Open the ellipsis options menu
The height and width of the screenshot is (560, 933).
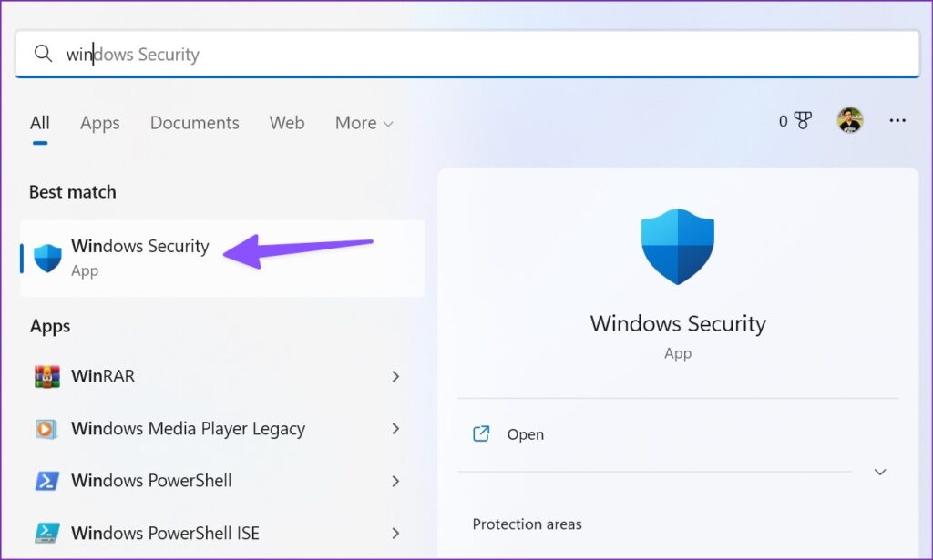coord(897,120)
